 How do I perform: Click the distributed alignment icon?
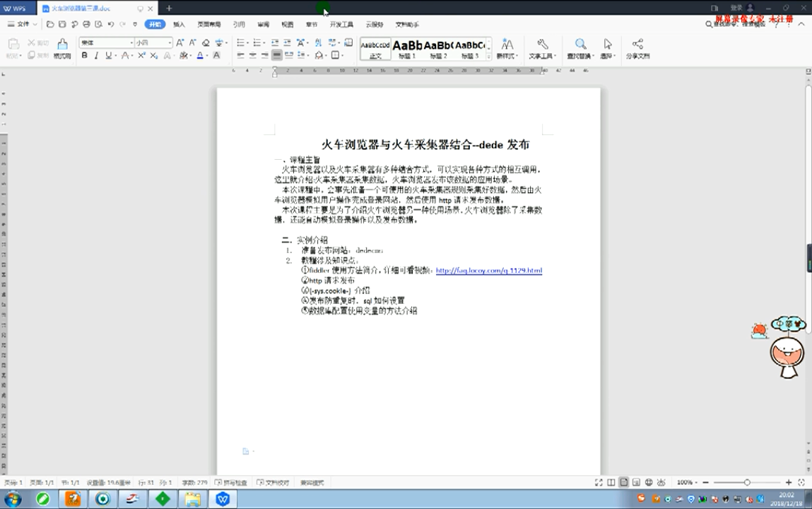pyautogui.click(x=289, y=55)
